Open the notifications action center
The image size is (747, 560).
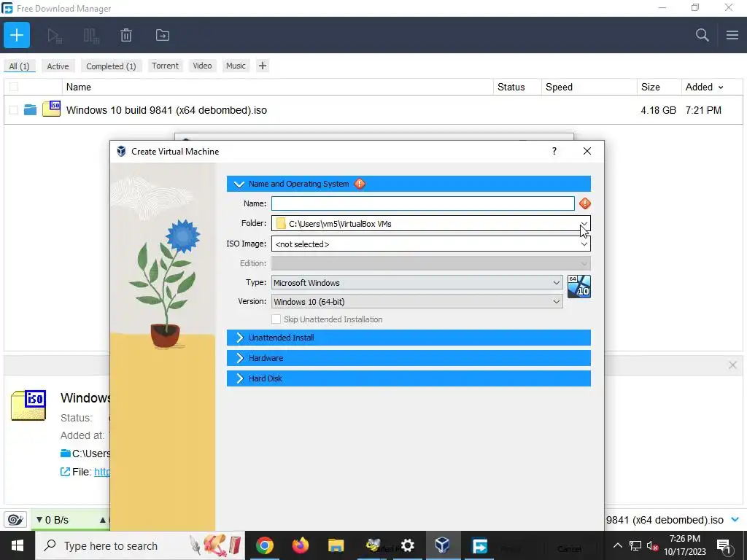click(x=723, y=545)
